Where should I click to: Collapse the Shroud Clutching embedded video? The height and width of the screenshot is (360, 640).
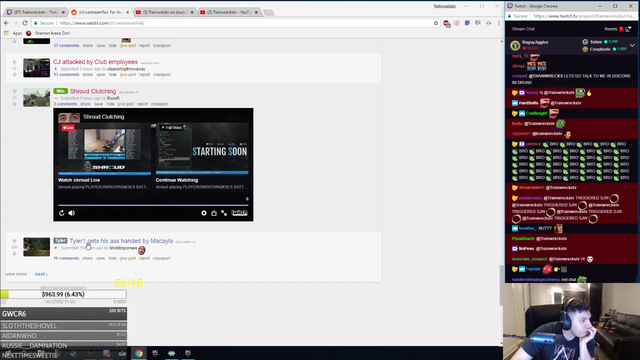(56, 98)
